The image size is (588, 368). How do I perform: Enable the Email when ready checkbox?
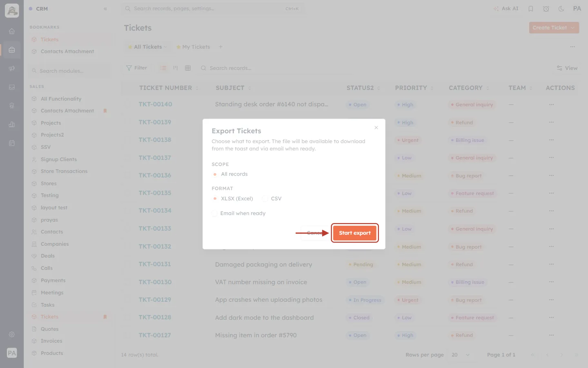[x=214, y=213]
